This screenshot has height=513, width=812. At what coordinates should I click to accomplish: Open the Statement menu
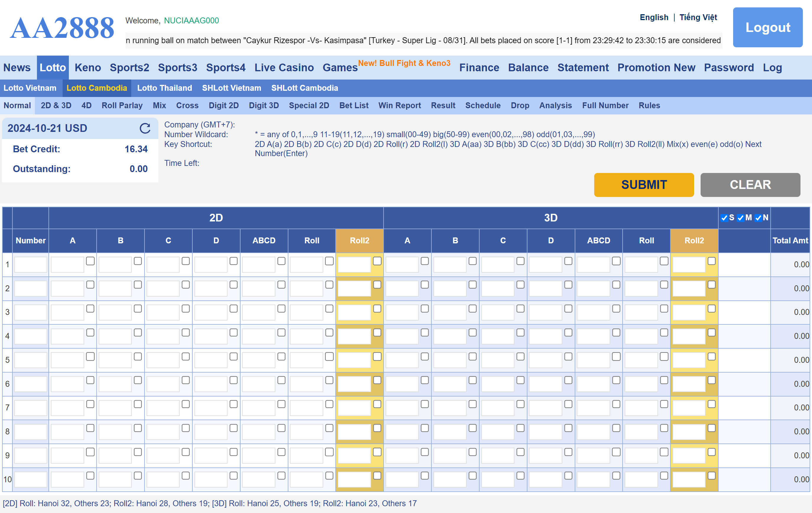tap(583, 67)
